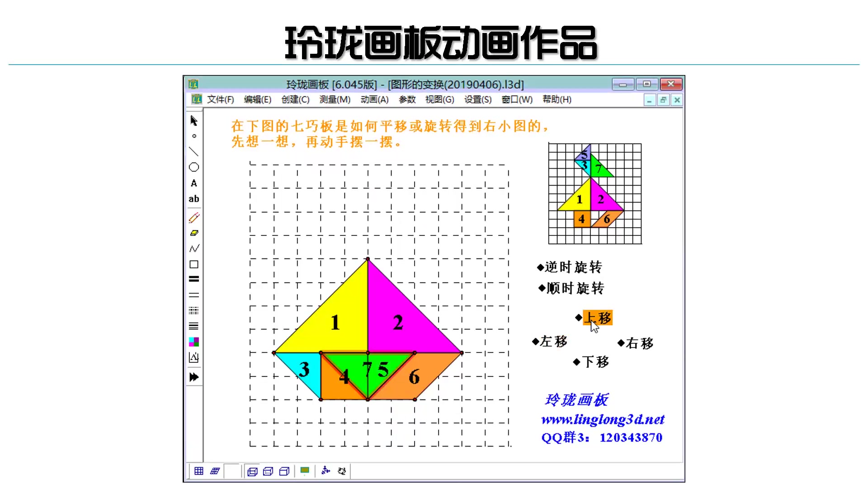Select the freehand draw tool

point(194,217)
